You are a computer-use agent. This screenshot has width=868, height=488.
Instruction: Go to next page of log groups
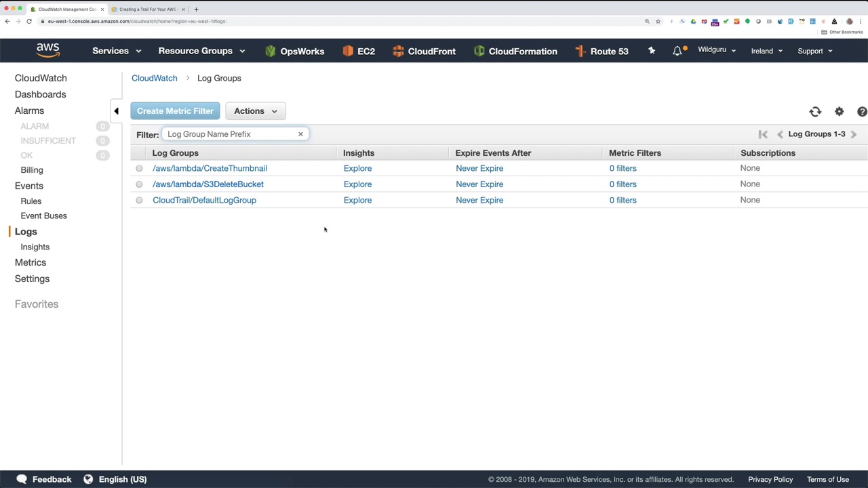click(x=854, y=134)
